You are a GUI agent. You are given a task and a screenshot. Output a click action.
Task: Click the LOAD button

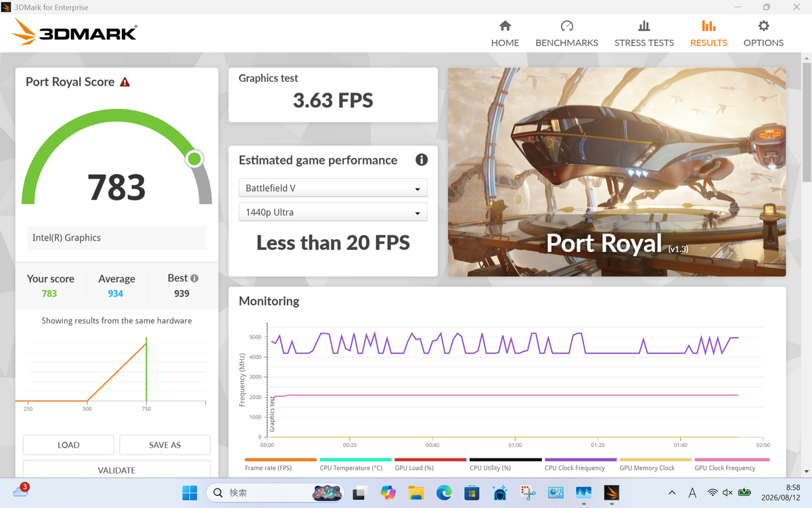pos(68,445)
